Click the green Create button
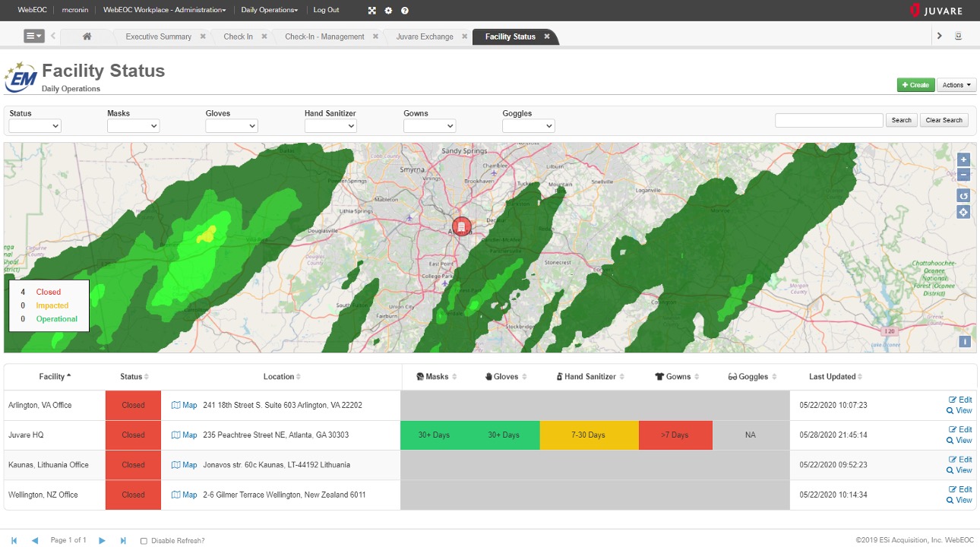The image size is (980, 547). pos(915,85)
